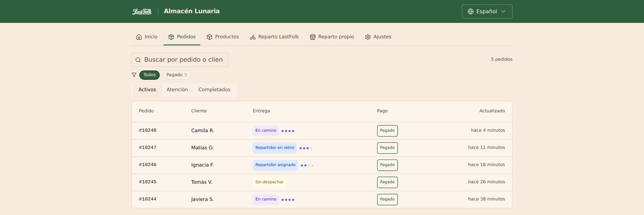Go to Reparto propio tab
Screen dimensions: 644x215
click(332, 37)
